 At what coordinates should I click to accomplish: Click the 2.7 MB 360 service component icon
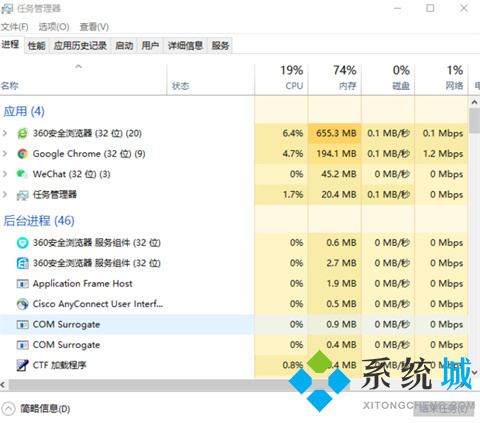[22, 263]
